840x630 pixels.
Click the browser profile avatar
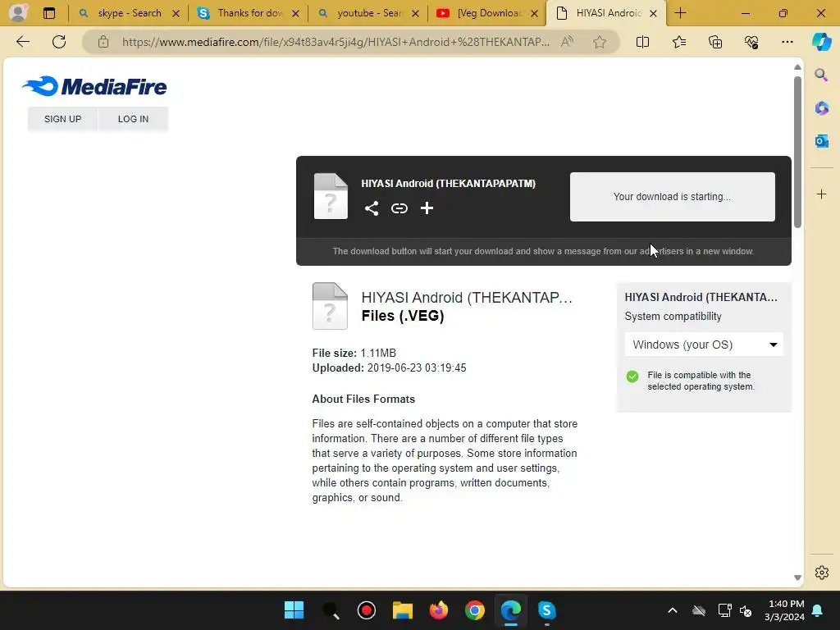(x=18, y=13)
